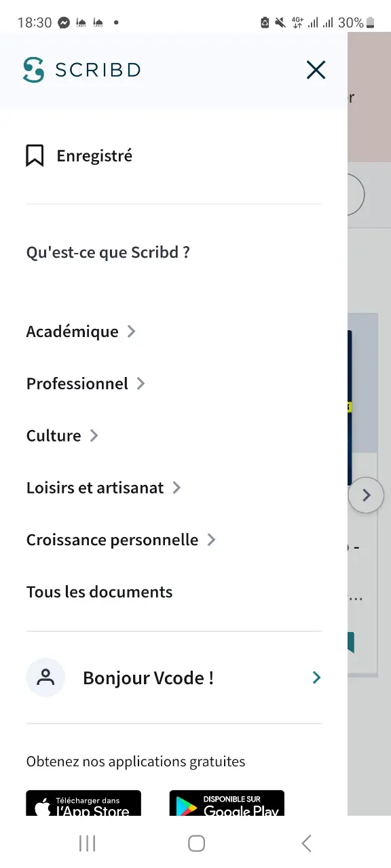Open the Enregistré saved items

[x=94, y=156]
